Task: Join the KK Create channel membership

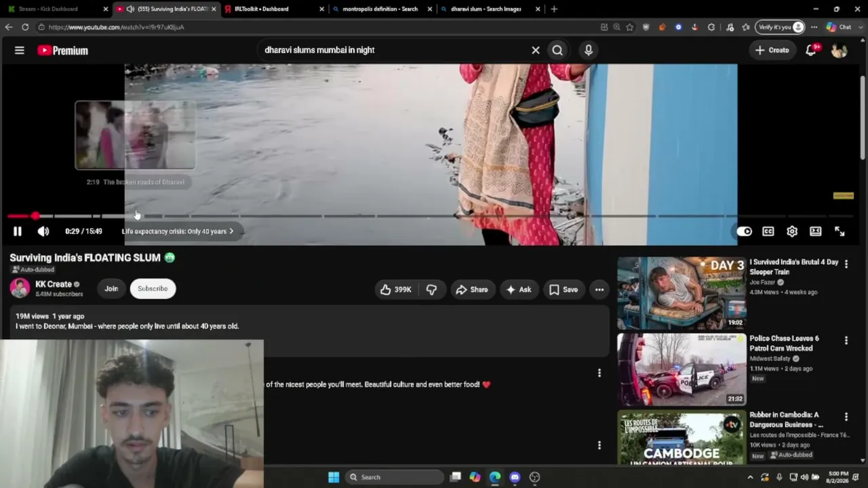Action: tap(111, 289)
